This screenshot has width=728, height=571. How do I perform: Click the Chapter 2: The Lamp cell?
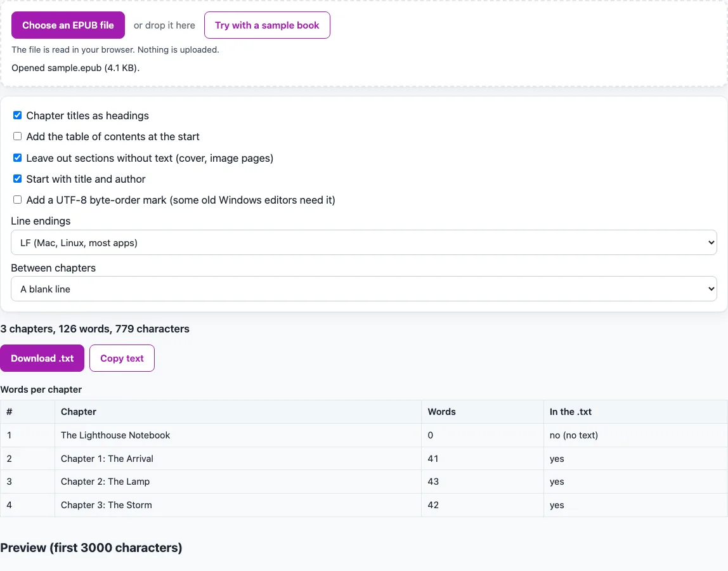pyautogui.click(x=238, y=482)
